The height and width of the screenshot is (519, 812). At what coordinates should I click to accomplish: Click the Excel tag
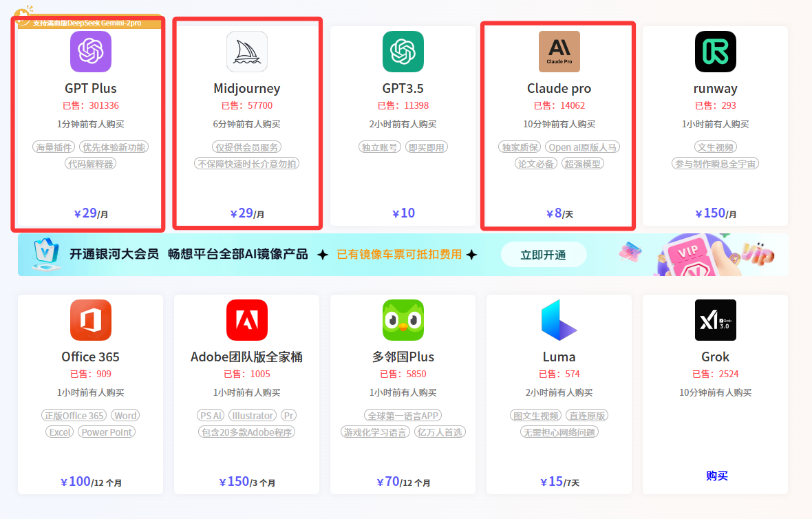point(60,432)
